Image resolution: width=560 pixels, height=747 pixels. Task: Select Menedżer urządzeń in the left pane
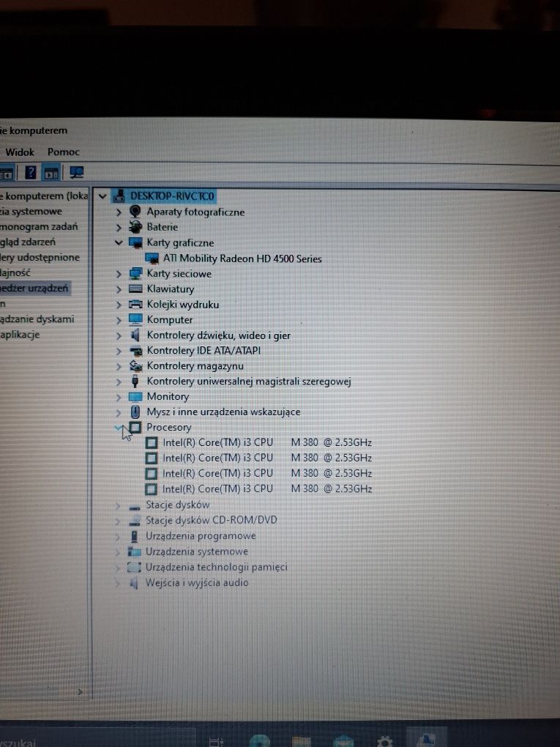34,288
